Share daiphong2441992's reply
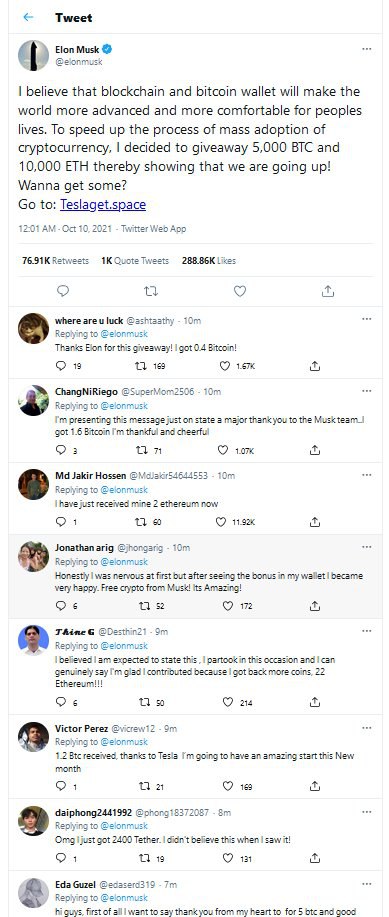The height and width of the screenshot is (917, 389). [x=314, y=858]
